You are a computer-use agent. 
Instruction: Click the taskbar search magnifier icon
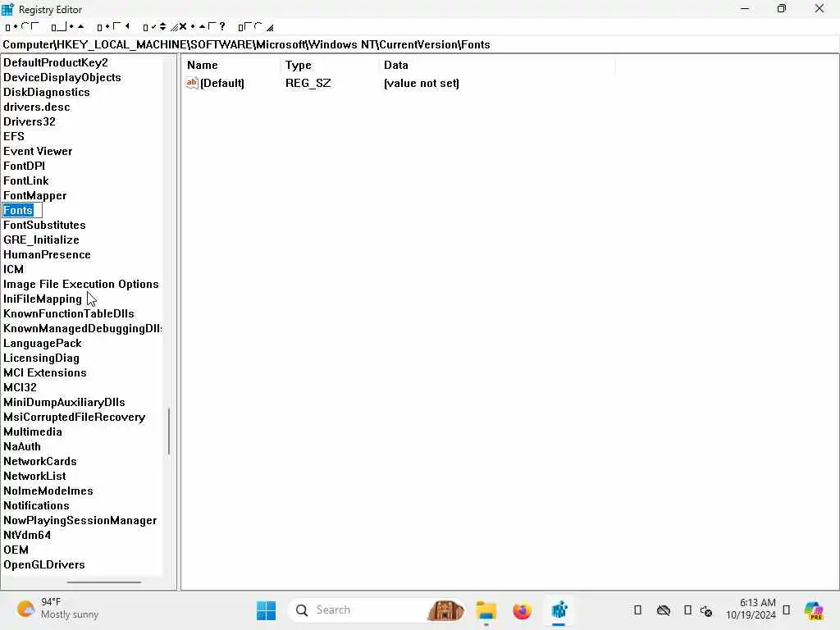click(302, 610)
